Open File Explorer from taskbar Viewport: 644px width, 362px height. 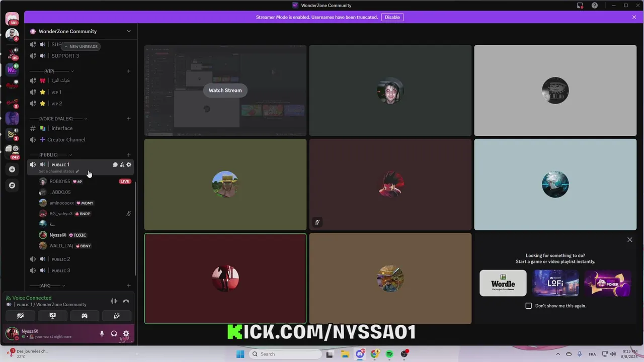coord(345,354)
